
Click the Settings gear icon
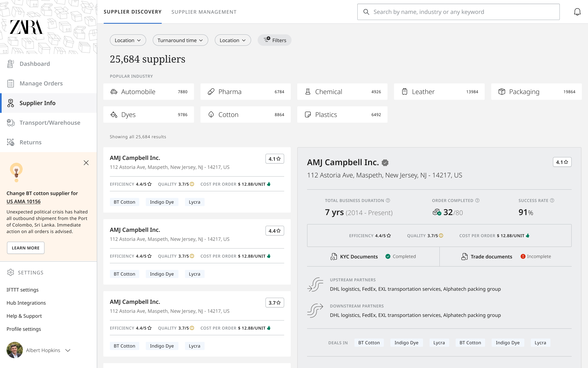coord(10,272)
